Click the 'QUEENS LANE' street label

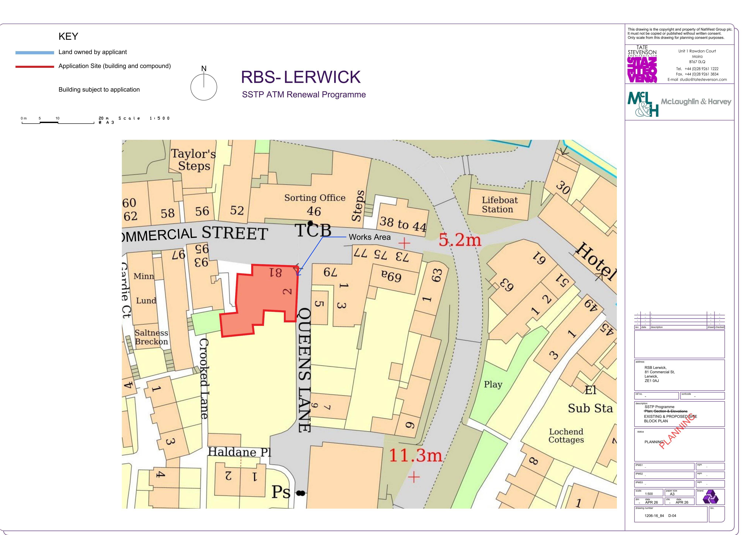[304, 370]
